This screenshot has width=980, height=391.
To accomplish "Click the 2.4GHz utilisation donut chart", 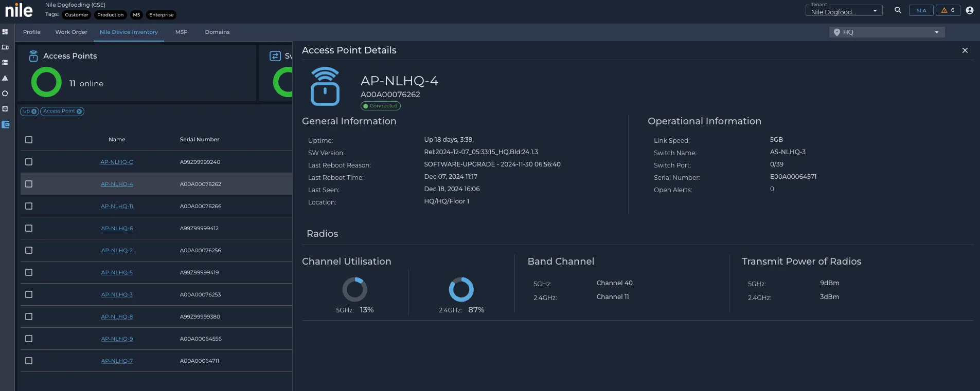I will point(461,289).
